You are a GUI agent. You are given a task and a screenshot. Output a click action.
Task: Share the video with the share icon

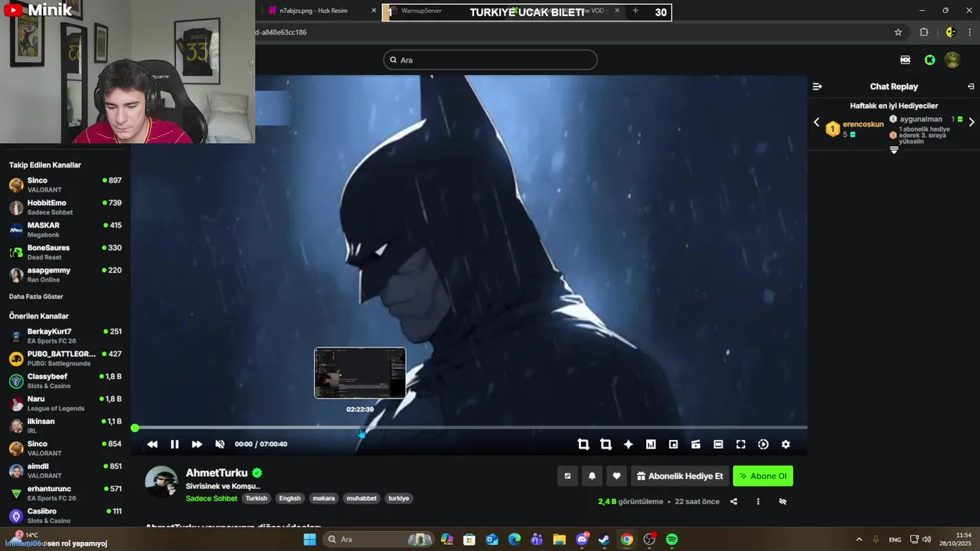733,502
